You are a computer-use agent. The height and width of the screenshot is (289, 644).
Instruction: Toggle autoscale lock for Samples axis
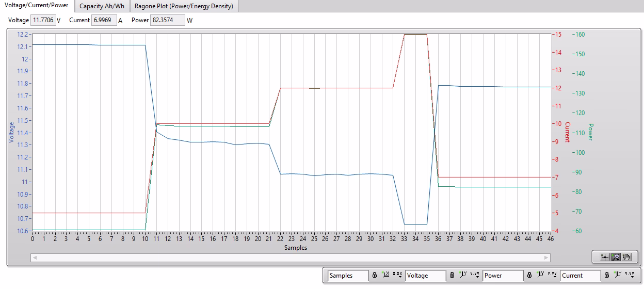[375, 275]
